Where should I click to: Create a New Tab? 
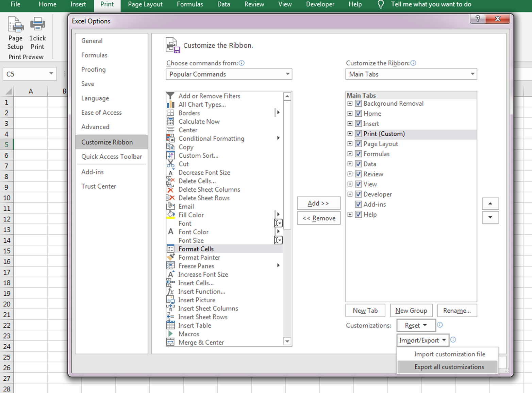(365, 310)
